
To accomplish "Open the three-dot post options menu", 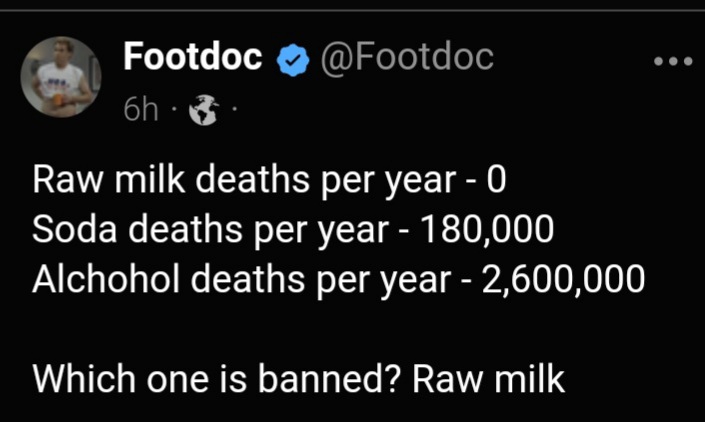I will [672, 61].
